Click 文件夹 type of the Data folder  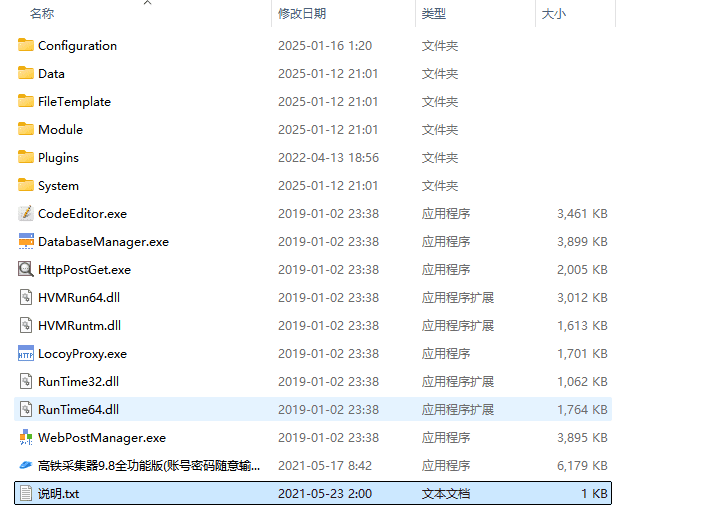[x=440, y=74]
